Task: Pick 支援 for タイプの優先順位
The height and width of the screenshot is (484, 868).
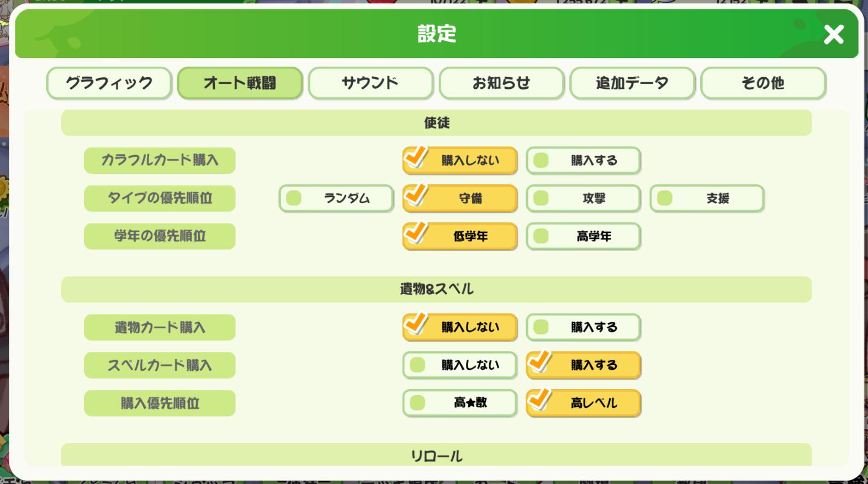Action: (x=707, y=199)
